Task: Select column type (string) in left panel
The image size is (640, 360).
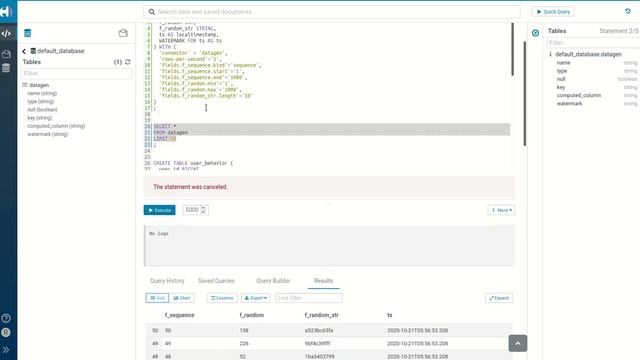Action: (x=40, y=102)
